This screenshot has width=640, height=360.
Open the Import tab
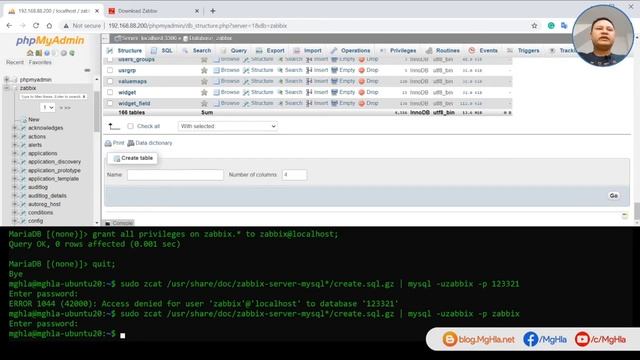[308, 51]
